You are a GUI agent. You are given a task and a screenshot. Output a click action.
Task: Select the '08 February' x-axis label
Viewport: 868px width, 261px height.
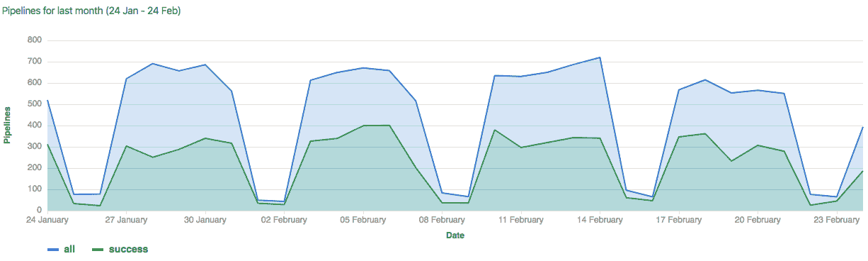coord(442,220)
